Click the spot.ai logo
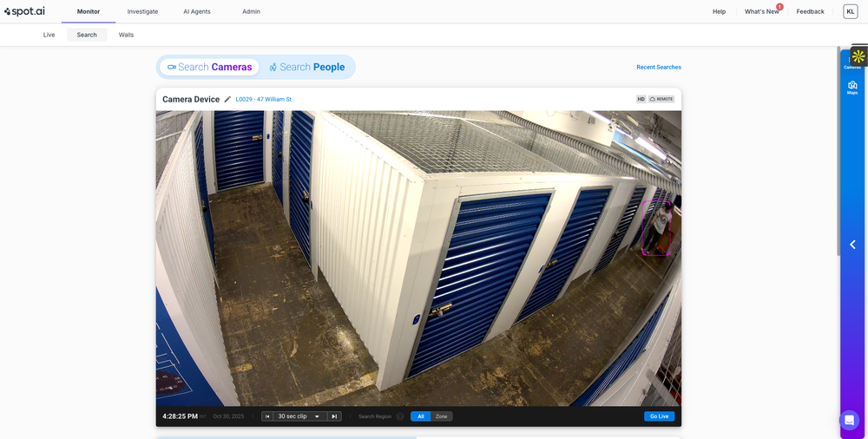This screenshot has height=439, width=868. (x=26, y=11)
